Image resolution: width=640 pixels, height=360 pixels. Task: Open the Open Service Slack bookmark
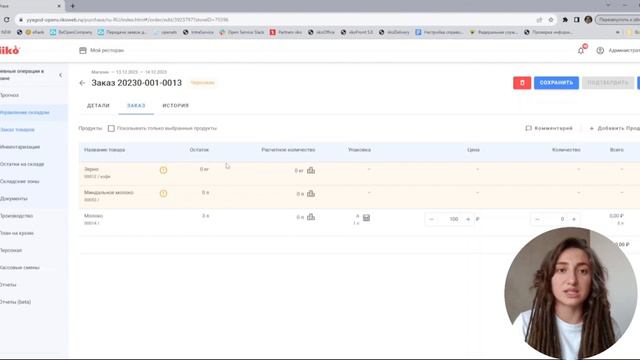pos(242,32)
